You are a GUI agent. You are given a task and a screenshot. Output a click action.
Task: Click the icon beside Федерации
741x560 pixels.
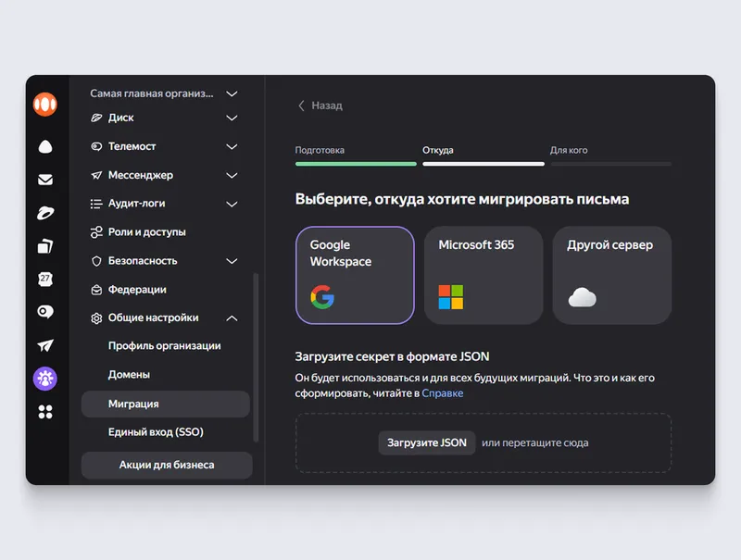click(96, 290)
